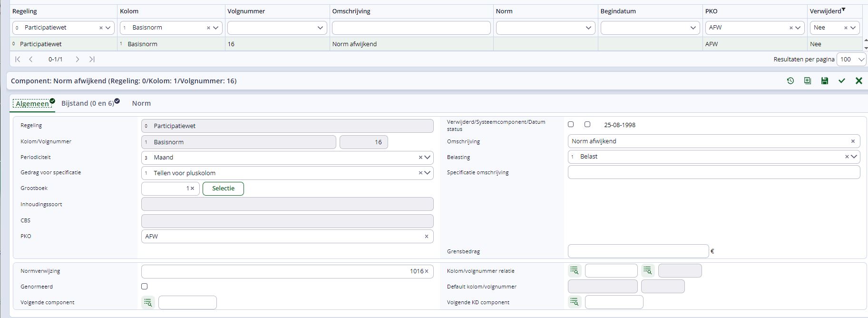The height and width of the screenshot is (318, 868).
Task: Clear the Basisnorm value in Kolom filter
Action: pyautogui.click(x=208, y=28)
